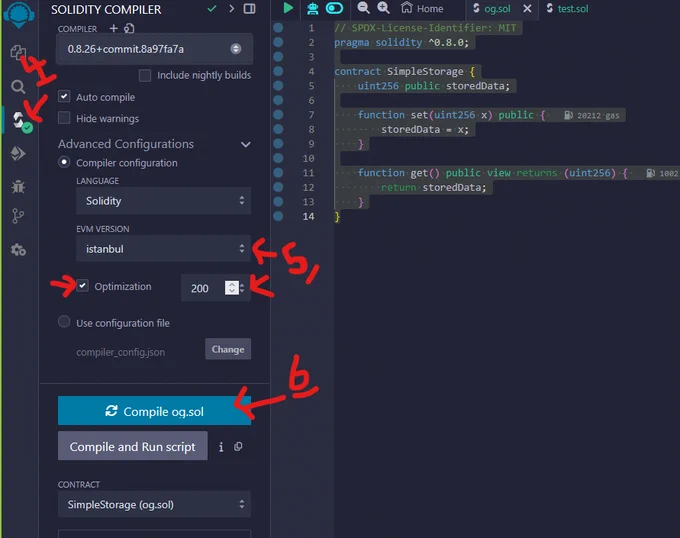Toggle the AI copilot switch in toolbar

pos(334,8)
